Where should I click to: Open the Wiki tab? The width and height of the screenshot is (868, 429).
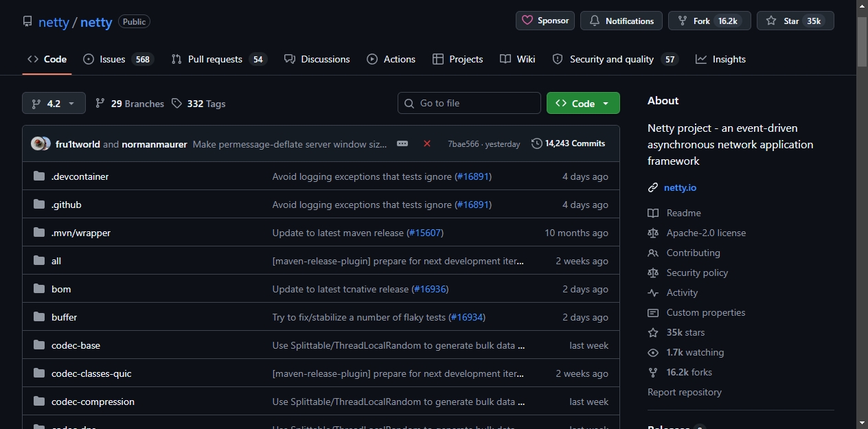[x=518, y=59]
